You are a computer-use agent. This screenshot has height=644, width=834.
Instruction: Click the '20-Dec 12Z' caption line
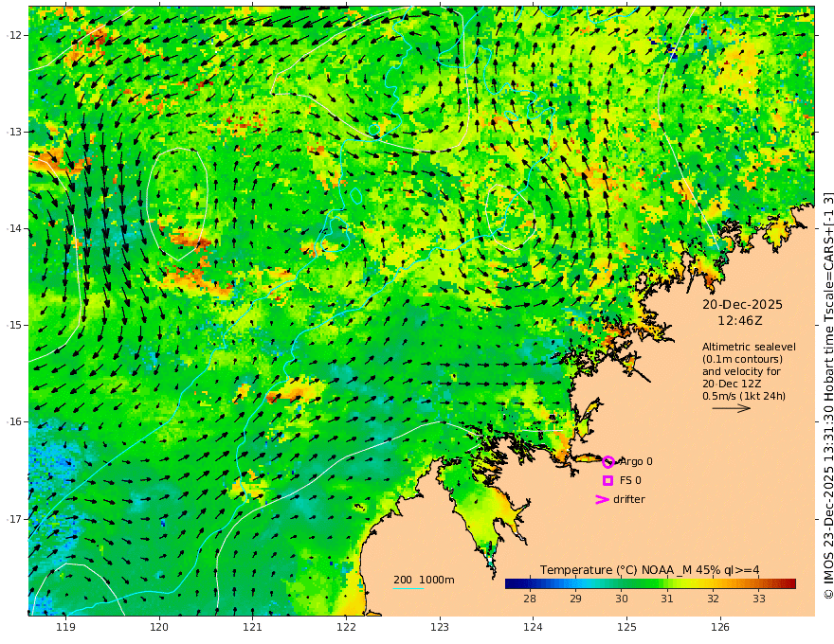pos(730,384)
